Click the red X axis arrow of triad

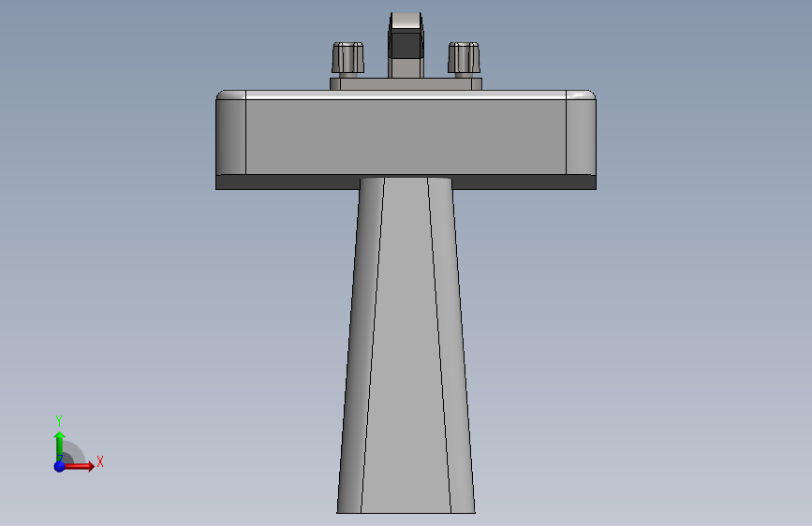coord(80,466)
